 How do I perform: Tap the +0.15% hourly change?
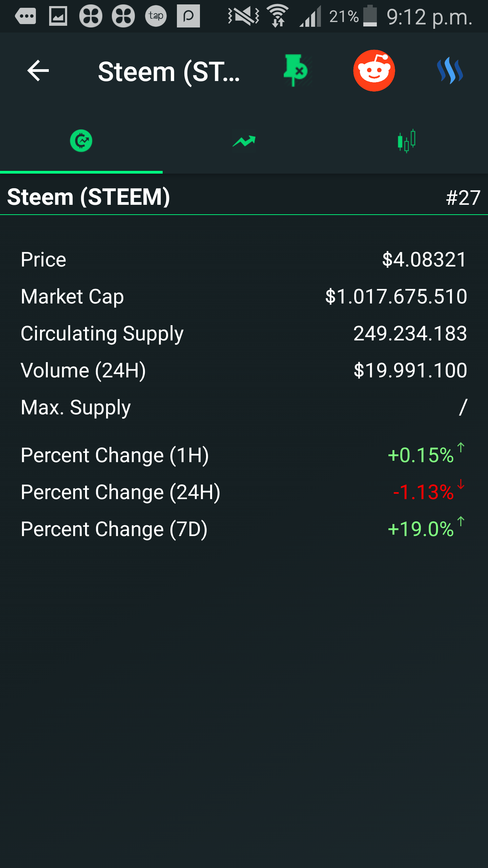[421, 455]
